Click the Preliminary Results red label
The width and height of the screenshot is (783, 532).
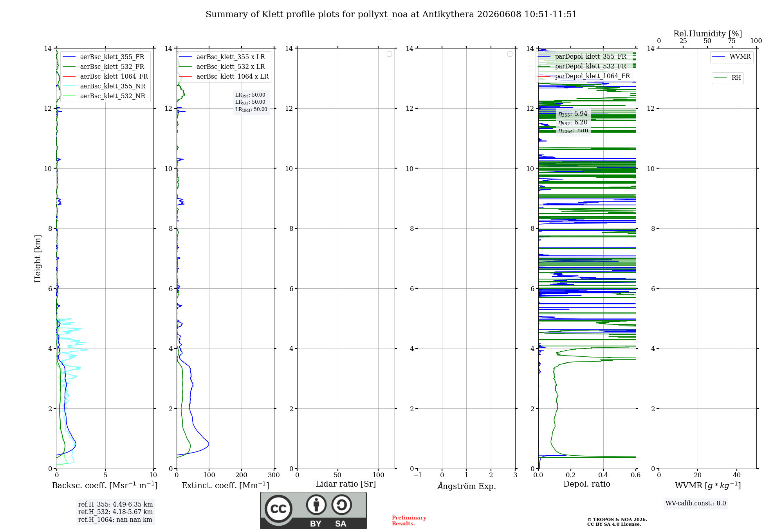(x=409, y=521)
